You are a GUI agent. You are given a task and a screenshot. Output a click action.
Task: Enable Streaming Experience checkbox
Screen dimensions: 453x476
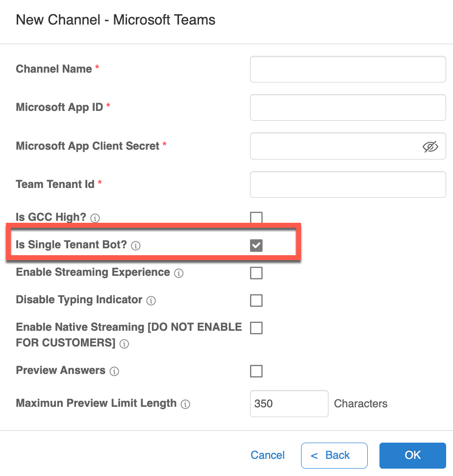pyautogui.click(x=256, y=273)
